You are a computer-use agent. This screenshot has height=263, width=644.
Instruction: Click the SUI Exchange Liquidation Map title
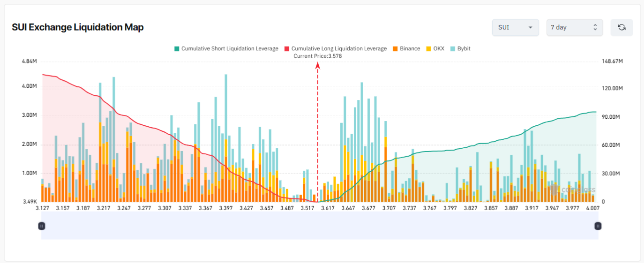[78, 27]
